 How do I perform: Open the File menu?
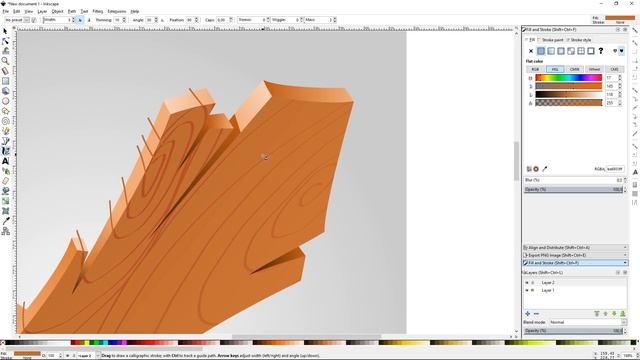(5, 11)
